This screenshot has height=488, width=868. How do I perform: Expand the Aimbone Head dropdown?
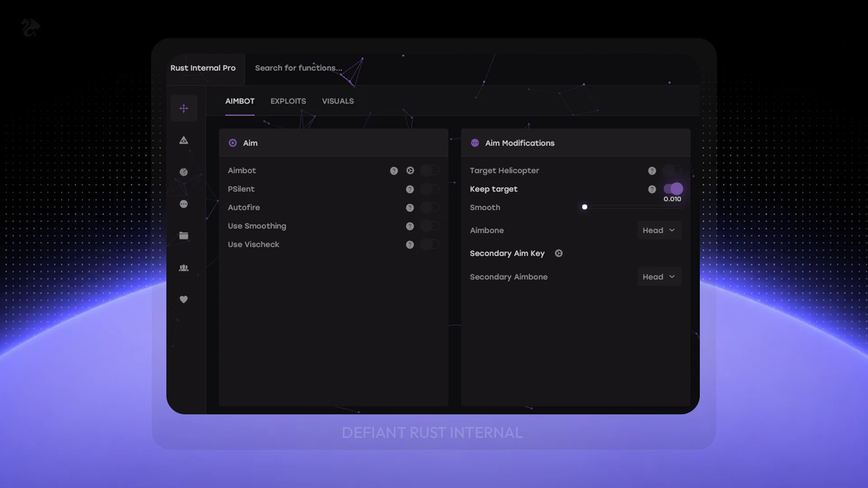[659, 230]
